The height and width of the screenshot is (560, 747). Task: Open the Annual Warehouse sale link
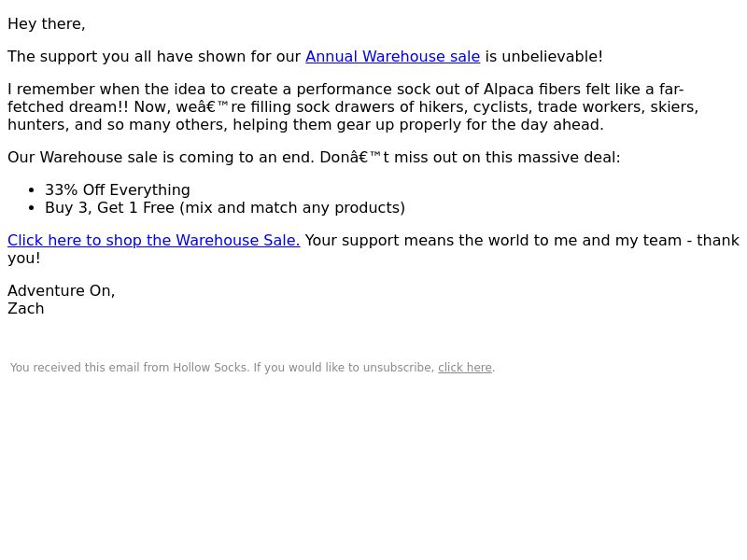[x=392, y=57]
